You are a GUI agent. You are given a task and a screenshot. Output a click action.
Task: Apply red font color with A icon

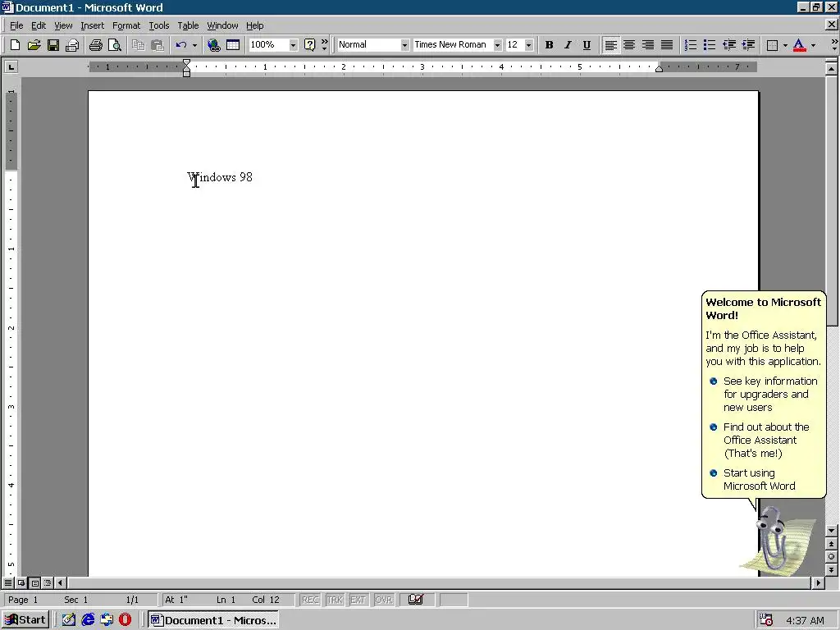pos(799,45)
